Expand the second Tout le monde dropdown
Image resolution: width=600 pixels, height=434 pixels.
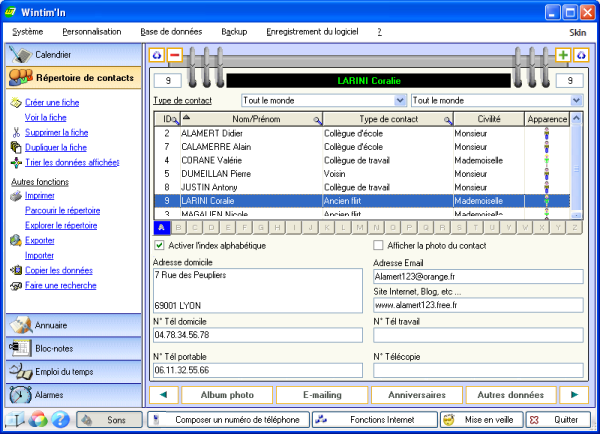[577, 101]
